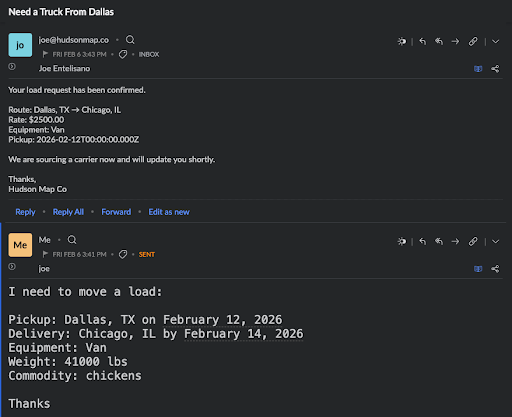
Task: Click the reply-all arrow icon on sent message
Action: [x=439, y=241]
